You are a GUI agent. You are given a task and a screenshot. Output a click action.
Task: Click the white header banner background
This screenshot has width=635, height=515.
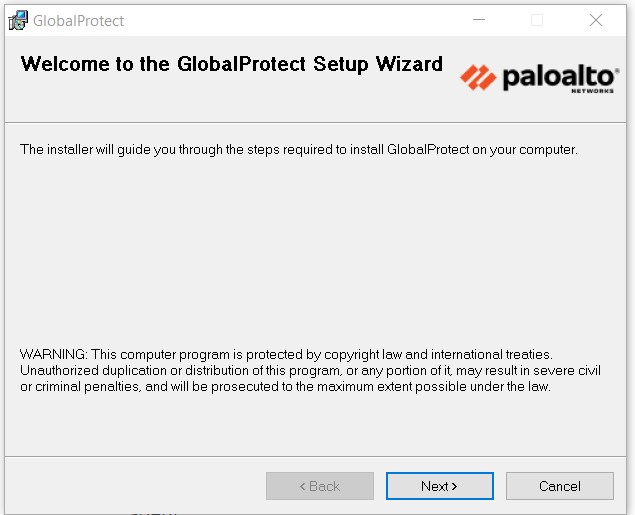point(300,100)
